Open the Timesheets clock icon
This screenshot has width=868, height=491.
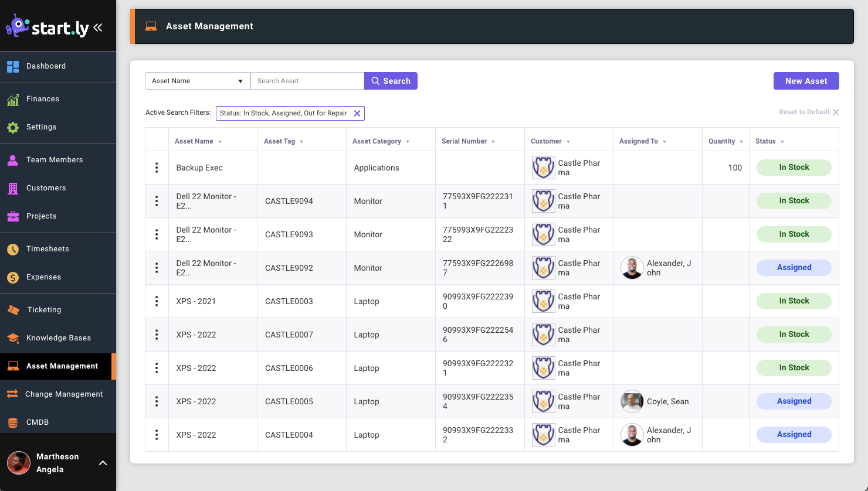click(x=12, y=248)
